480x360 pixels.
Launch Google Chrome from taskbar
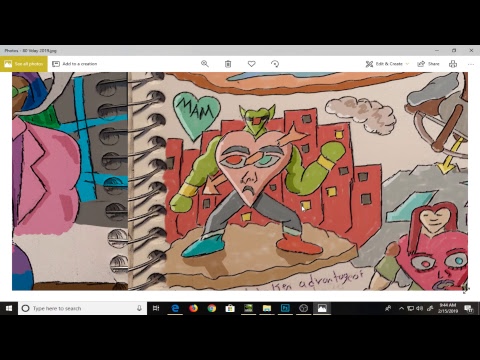(x=212, y=308)
